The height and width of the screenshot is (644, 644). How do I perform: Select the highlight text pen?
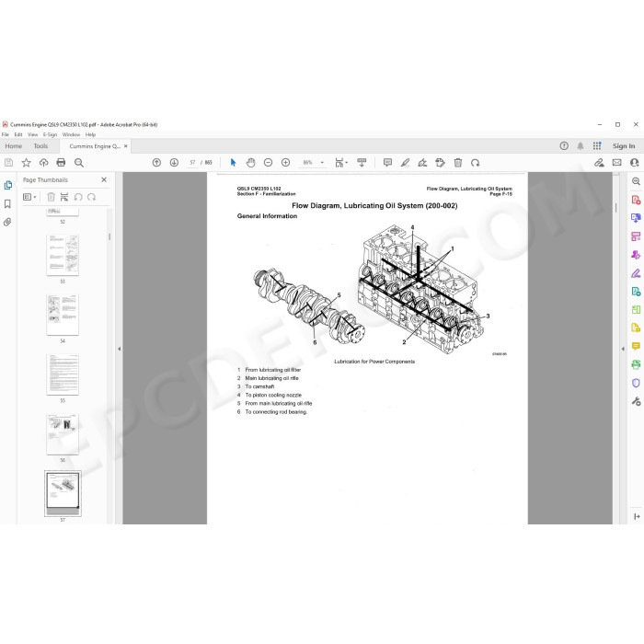(405, 163)
